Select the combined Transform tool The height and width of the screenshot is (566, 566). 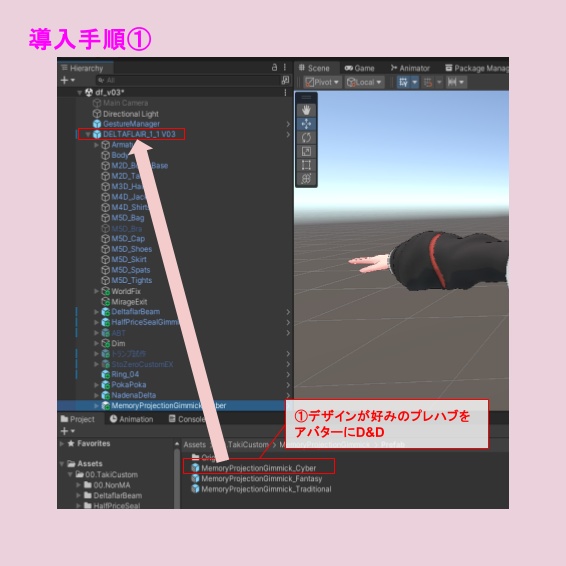point(306,179)
